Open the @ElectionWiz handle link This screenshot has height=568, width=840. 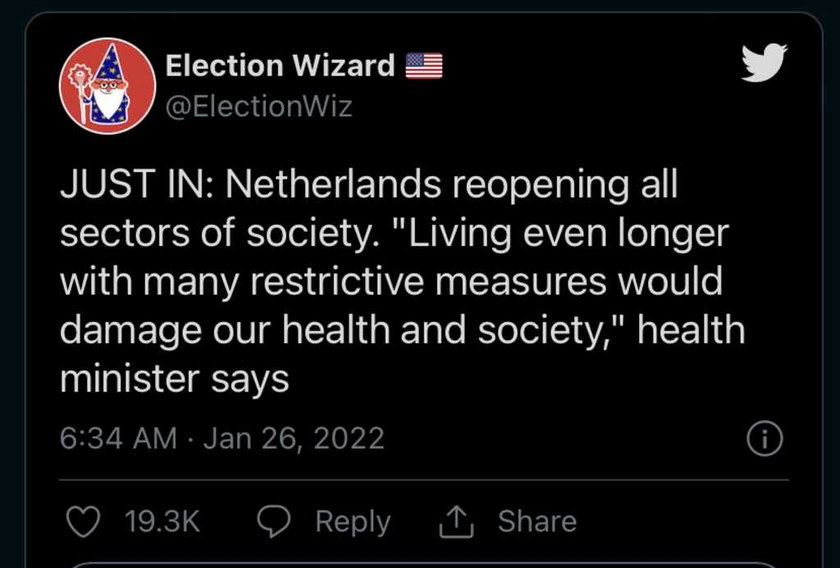point(259,107)
